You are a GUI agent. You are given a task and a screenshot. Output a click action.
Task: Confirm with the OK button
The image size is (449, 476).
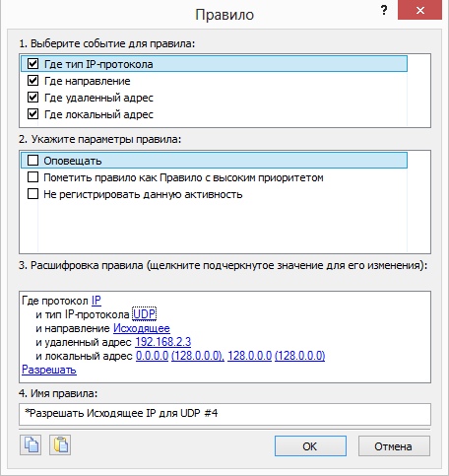coord(310,446)
